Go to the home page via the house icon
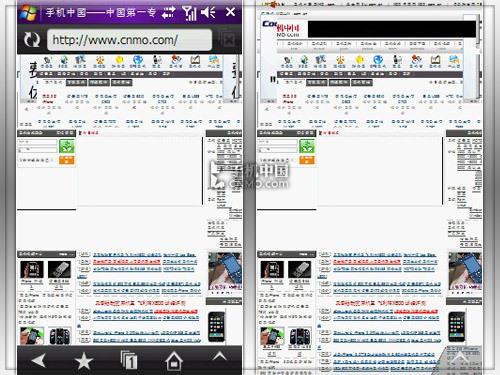 [x=174, y=361]
